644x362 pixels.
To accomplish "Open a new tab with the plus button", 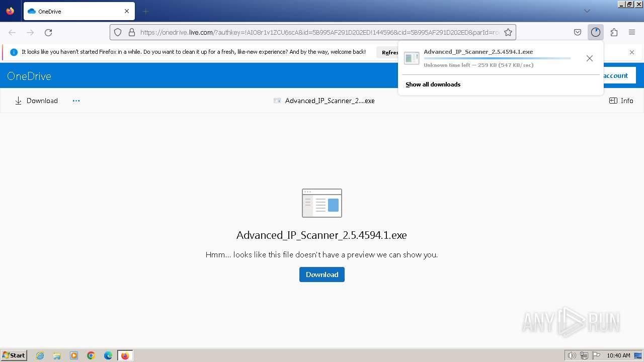I will tap(145, 11).
